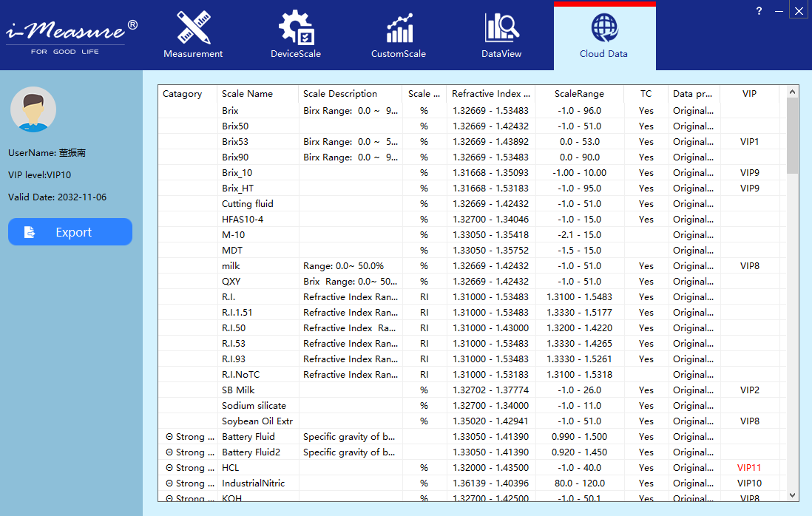812x516 pixels.
Task: Select the CustomScale bar chart icon
Action: [399, 27]
